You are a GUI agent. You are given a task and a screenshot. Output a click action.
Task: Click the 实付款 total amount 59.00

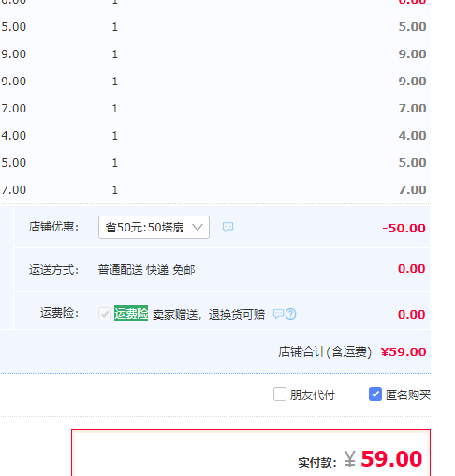(391, 459)
